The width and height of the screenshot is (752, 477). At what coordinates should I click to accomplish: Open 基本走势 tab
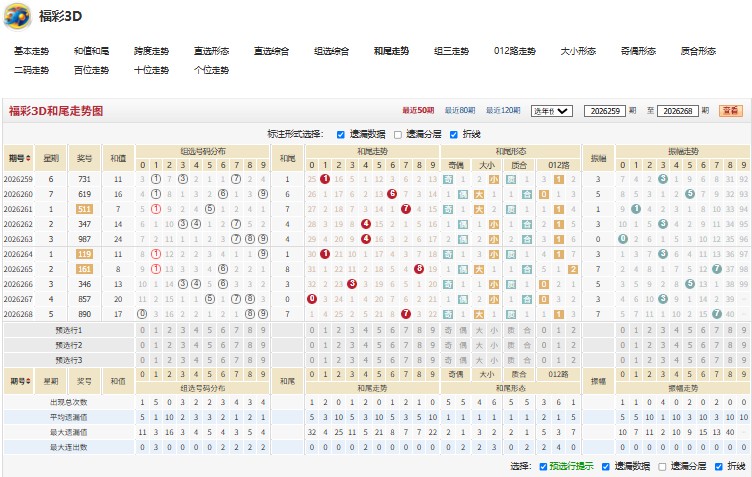(x=32, y=51)
